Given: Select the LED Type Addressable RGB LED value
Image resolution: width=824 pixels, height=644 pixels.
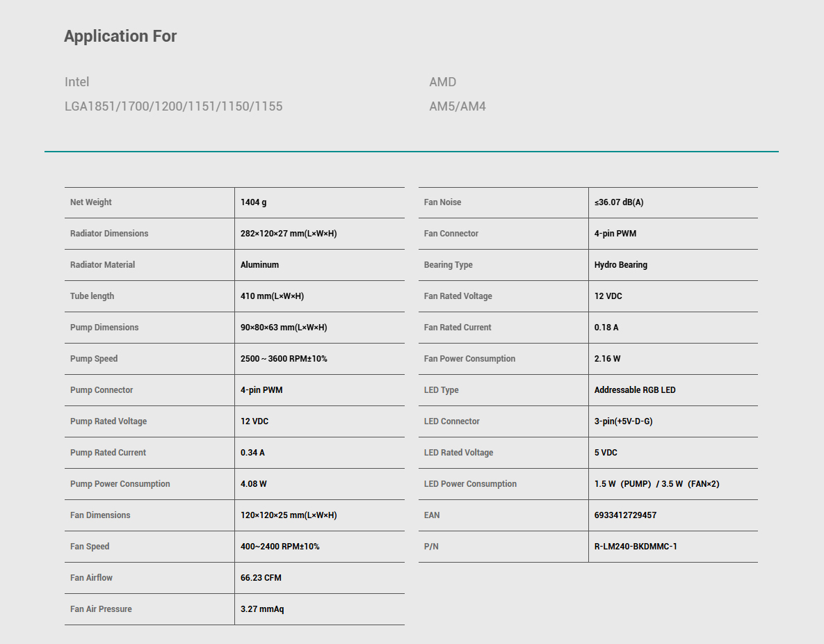Looking at the screenshot, I should click(x=635, y=390).
